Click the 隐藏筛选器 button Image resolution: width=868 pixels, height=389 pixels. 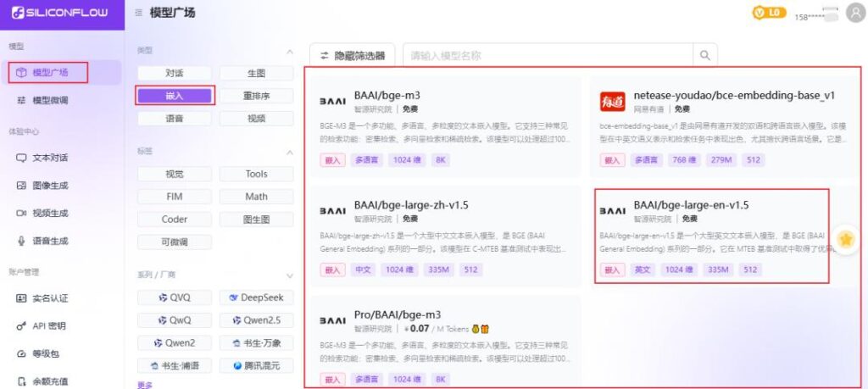[x=352, y=56]
